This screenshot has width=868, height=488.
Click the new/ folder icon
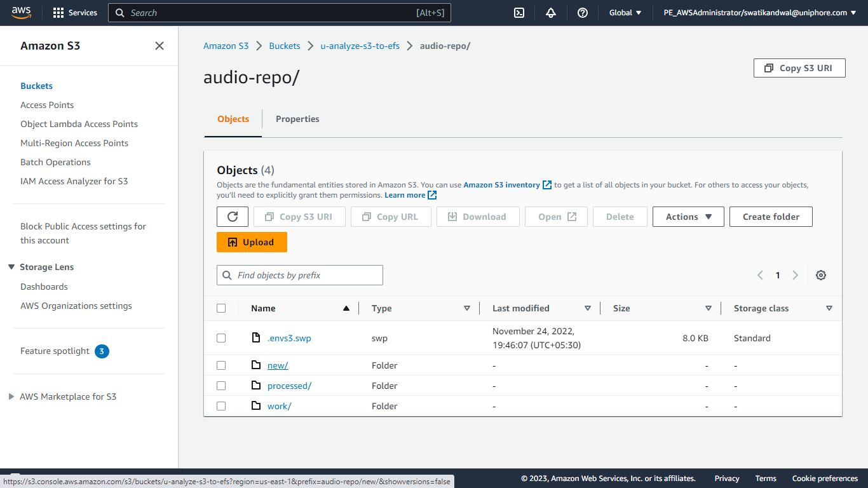(x=256, y=365)
